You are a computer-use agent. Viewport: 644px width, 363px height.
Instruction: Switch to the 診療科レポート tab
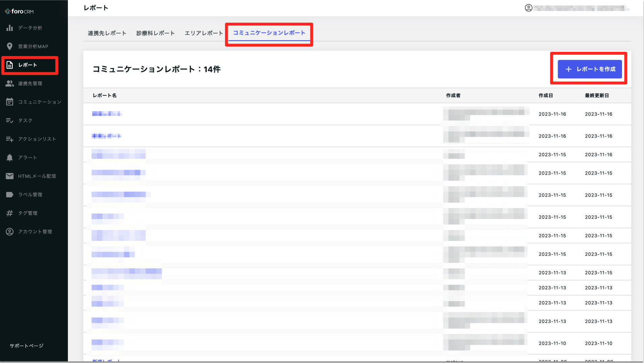156,33
